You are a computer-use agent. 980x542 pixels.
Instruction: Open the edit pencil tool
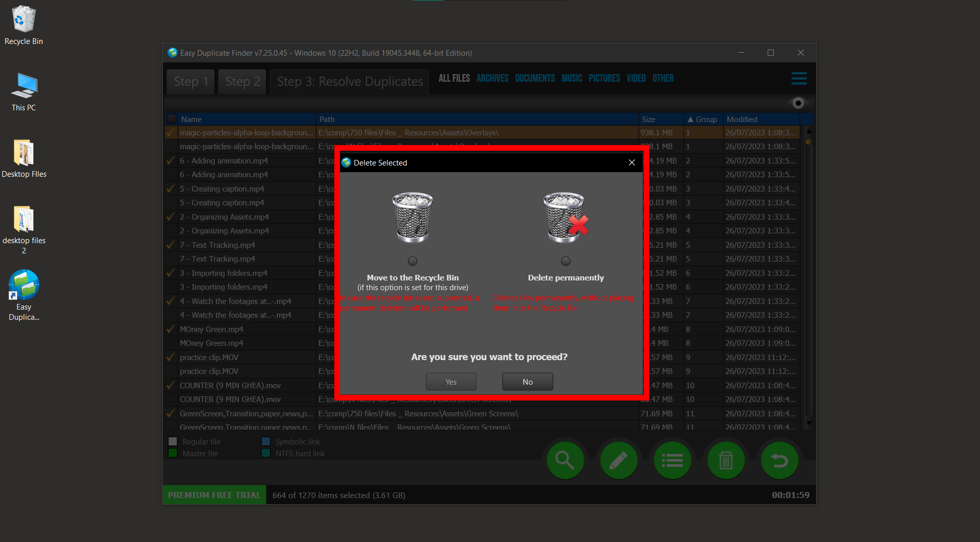coord(619,460)
